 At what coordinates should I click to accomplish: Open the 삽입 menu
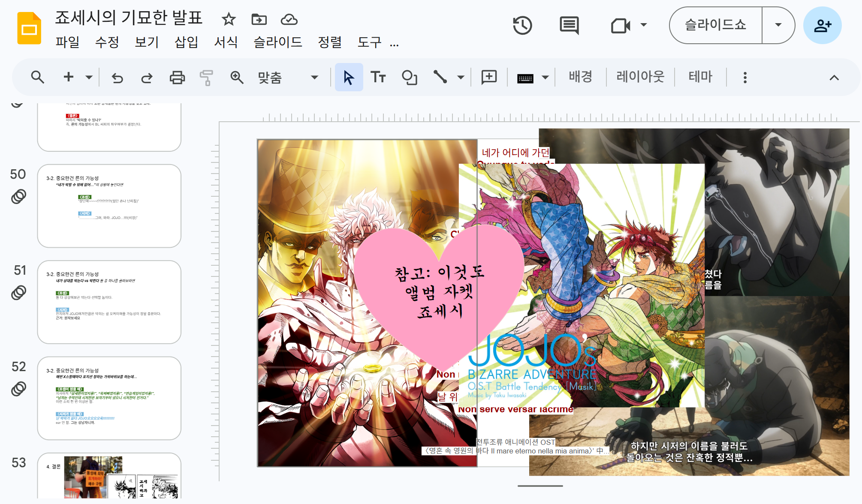point(186,42)
